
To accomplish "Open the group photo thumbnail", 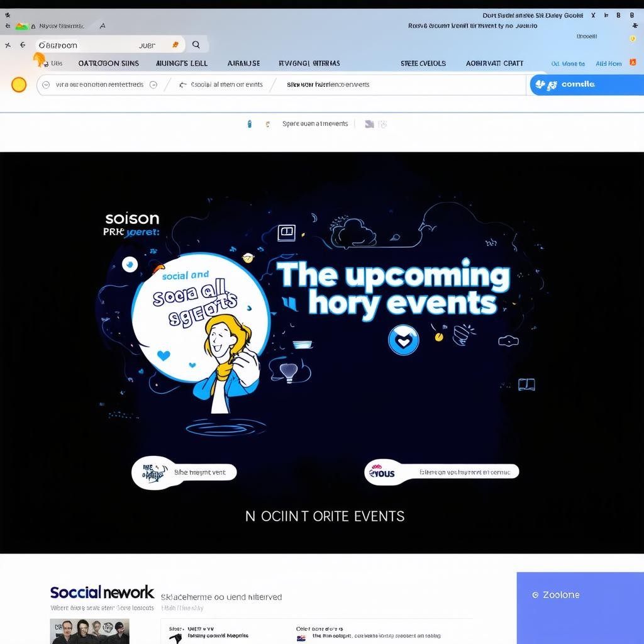I will pyautogui.click(x=90, y=631).
